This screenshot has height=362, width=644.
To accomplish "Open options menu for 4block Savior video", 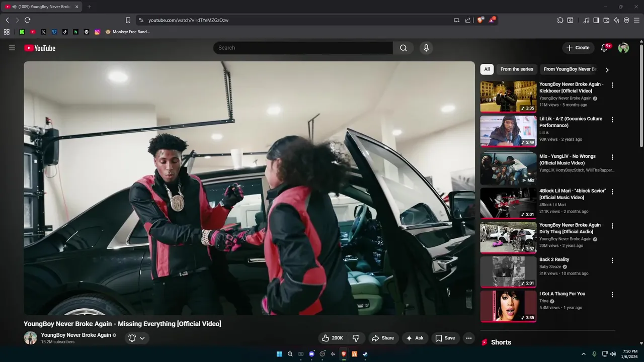I will coord(612,192).
